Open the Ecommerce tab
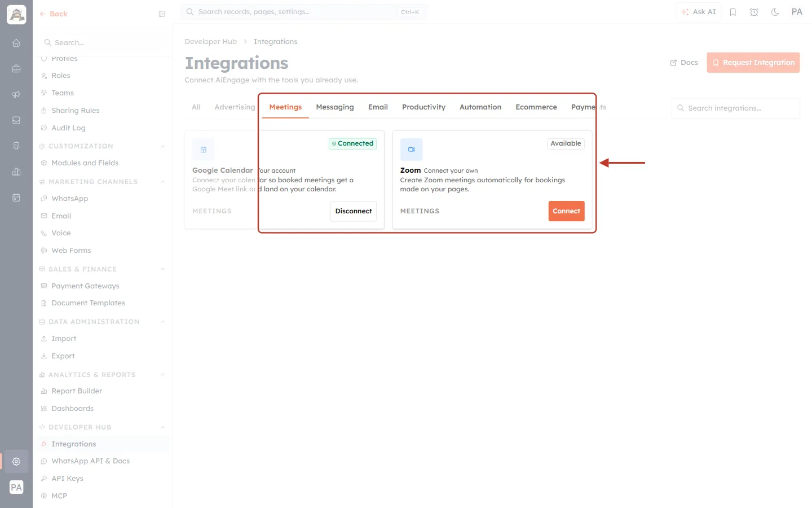The image size is (812, 508). [x=536, y=107]
